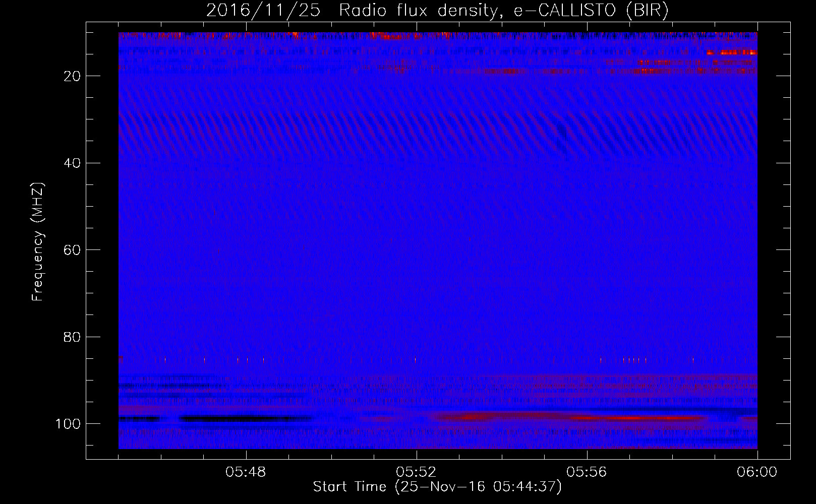Click the black band near 100 MHz at 05:47
The image size is (816, 504).
pyautogui.click(x=246, y=418)
